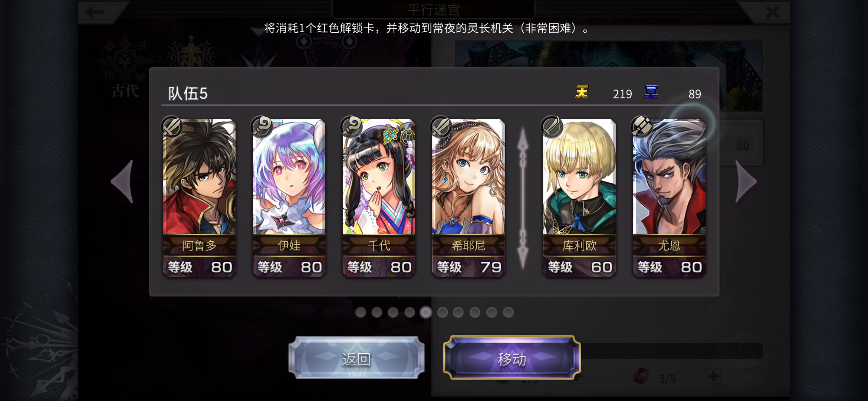Show previous party with left arrow
Image resolution: width=868 pixels, height=401 pixels.
(x=122, y=182)
